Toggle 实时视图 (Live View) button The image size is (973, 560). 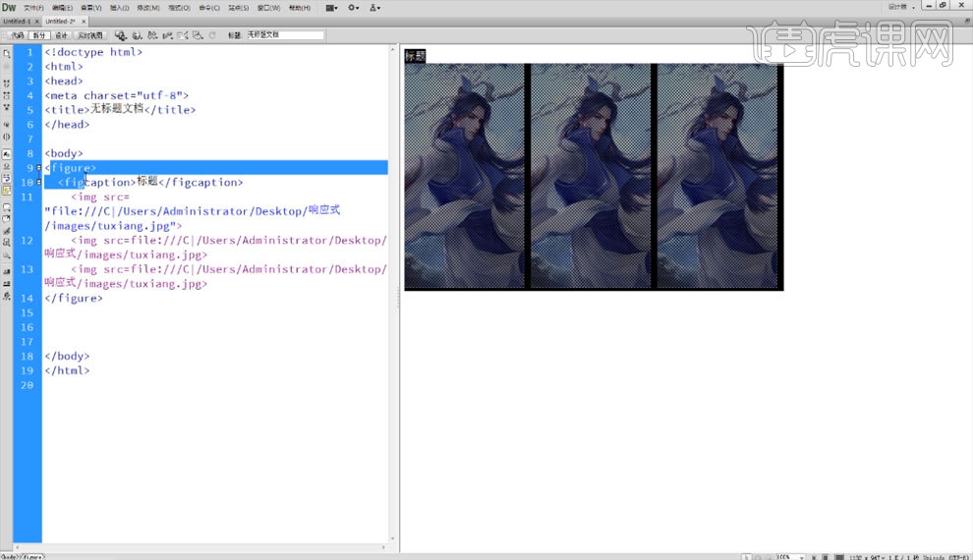90,35
